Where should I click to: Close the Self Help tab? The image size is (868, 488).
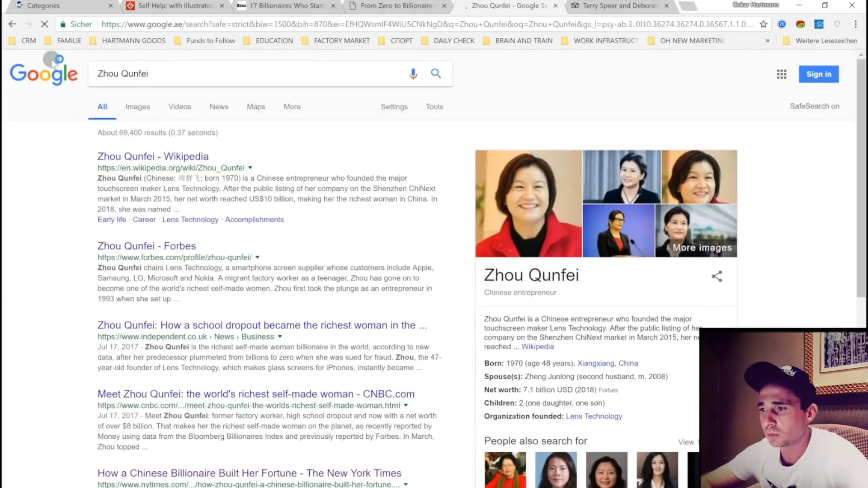pyautogui.click(x=222, y=6)
